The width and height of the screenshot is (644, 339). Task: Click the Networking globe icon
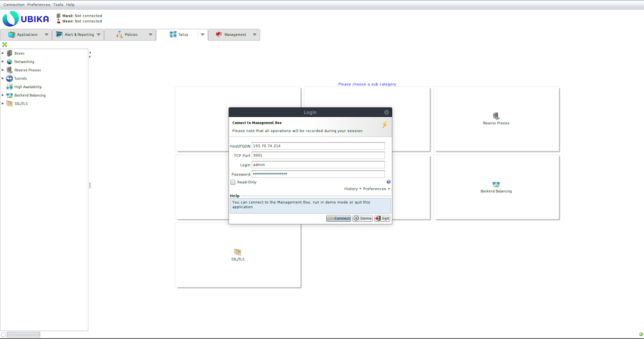(10, 62)
